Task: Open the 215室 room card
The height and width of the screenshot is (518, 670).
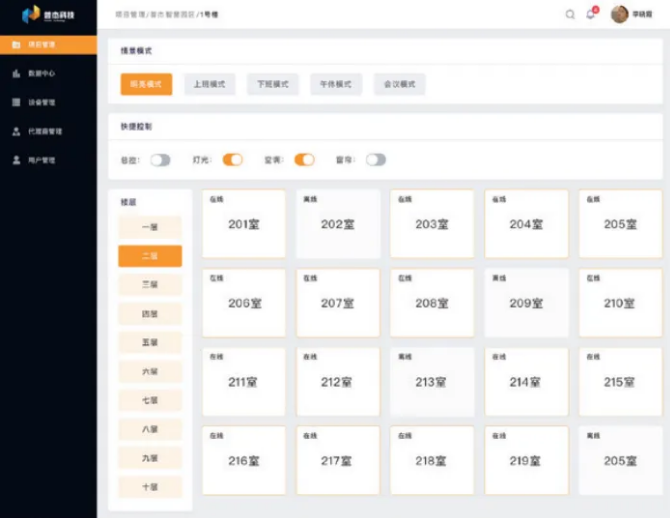Action: click(x=620, y=382)
